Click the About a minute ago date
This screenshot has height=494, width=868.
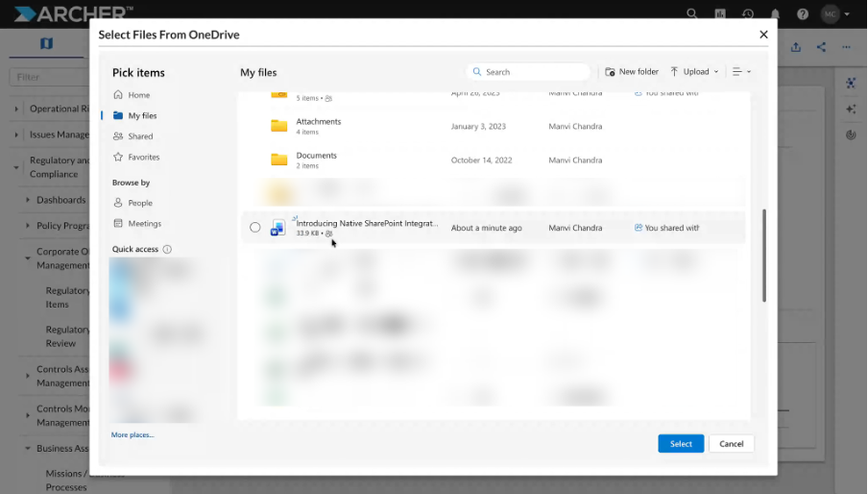[x=486, y=228]
